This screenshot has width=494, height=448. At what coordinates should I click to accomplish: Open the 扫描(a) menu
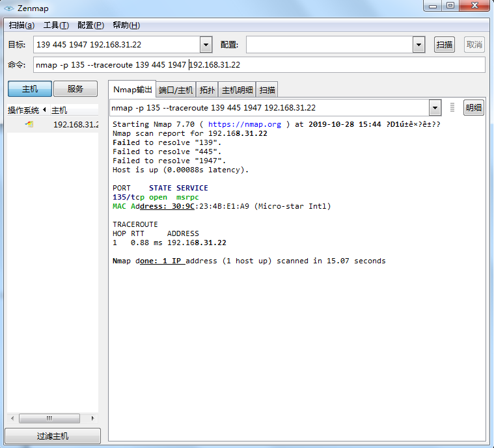[x=21, y=25]
